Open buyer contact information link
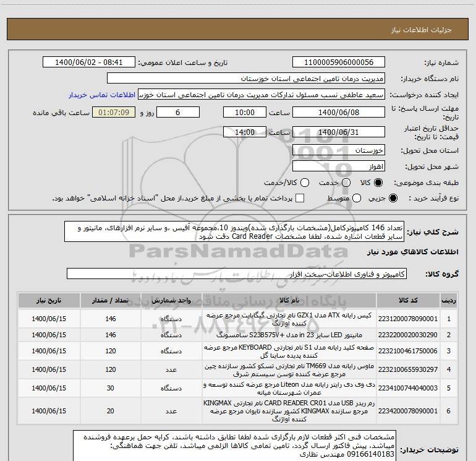Screen dimensions: 476x461 [102, 95]
